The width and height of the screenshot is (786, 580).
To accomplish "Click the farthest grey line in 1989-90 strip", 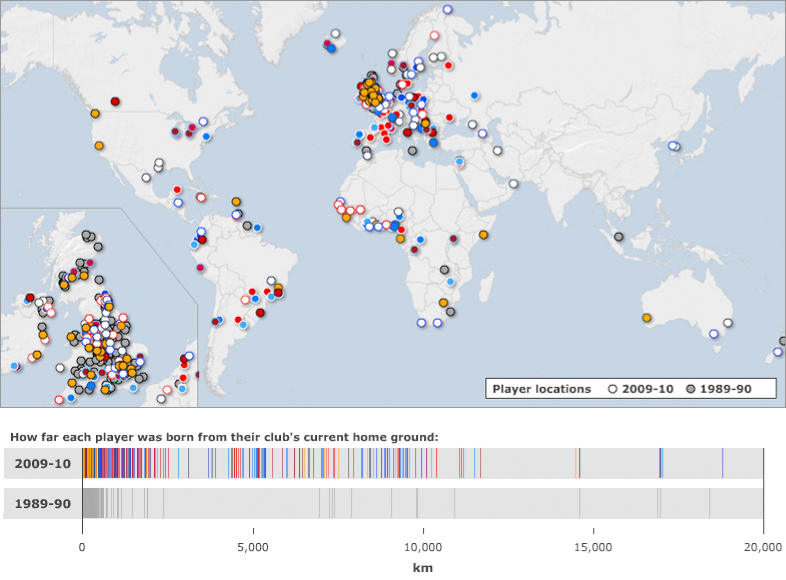I will pyautogui.click(x=710, y=503).
